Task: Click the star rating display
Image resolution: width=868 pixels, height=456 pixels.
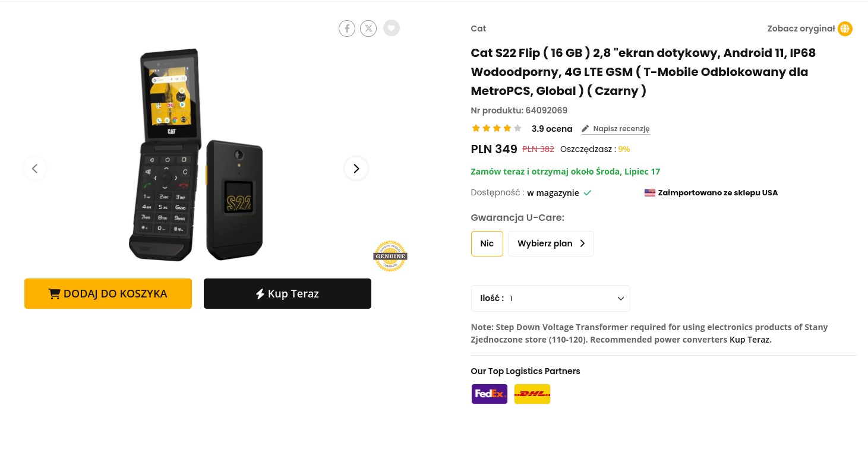Action: point(496,128)
